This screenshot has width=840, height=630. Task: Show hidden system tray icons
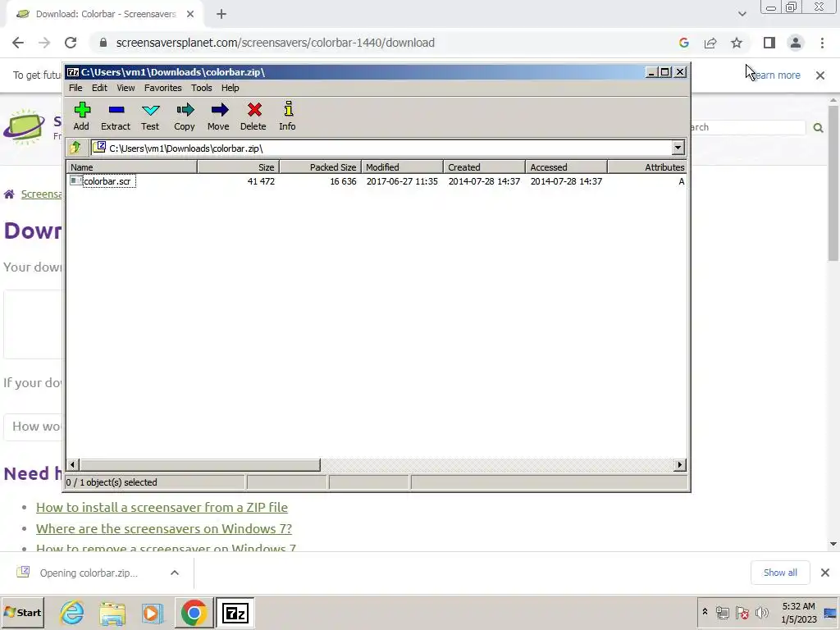click(705, 612)
